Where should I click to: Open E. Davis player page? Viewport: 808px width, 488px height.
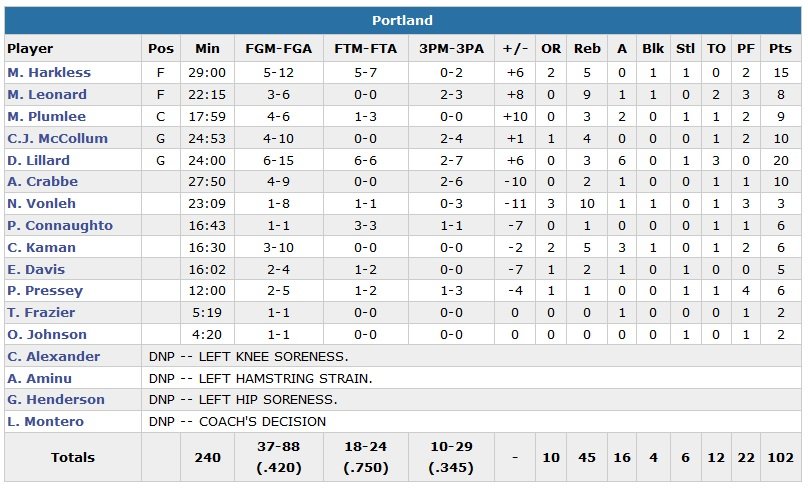[36, 269]
